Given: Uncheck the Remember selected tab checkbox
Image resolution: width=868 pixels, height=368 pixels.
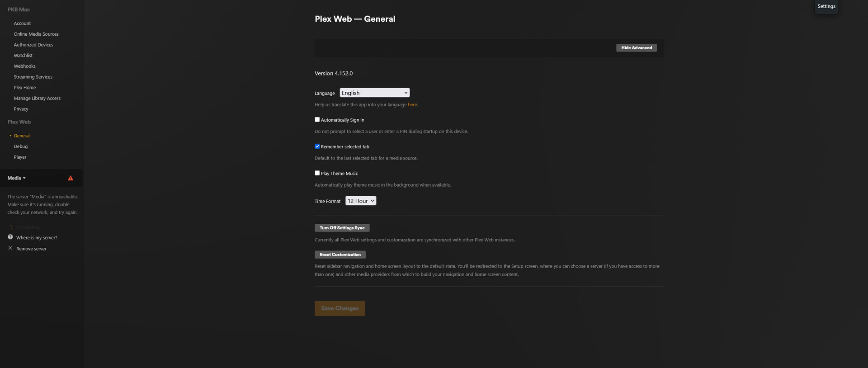Looking at the screenshot, I should click(x=317, y=146).
